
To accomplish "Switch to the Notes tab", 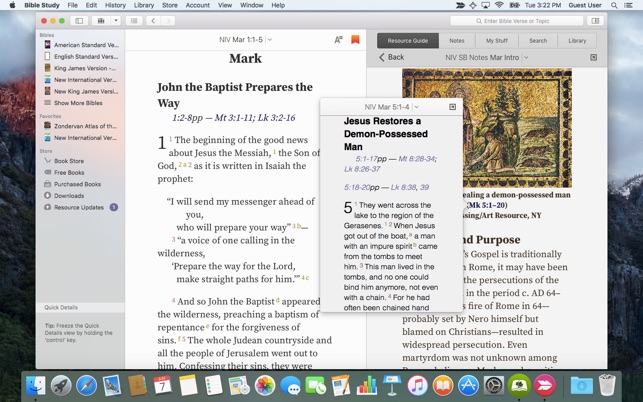I will pos(456,40).
